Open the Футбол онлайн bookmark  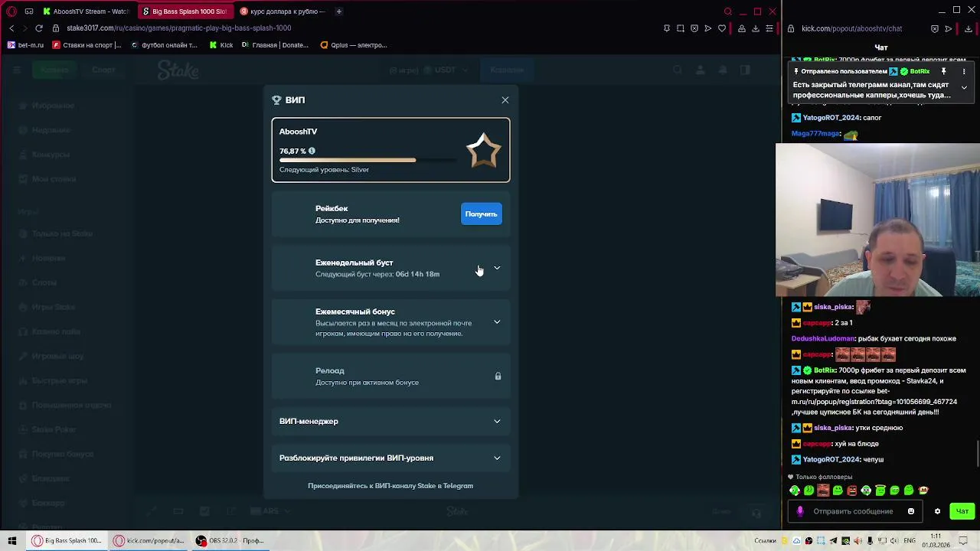[x=164, y=45]
